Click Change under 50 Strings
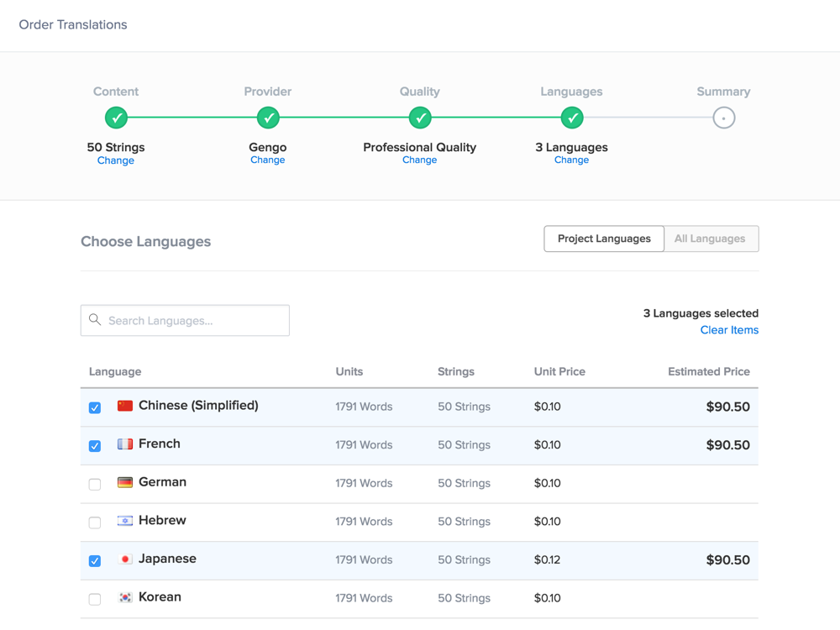 (x=116, y=160)
